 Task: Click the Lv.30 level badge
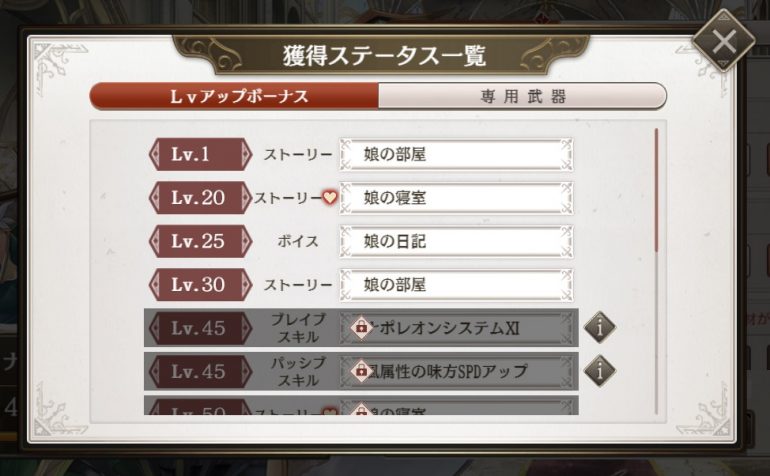click(199, 284)
